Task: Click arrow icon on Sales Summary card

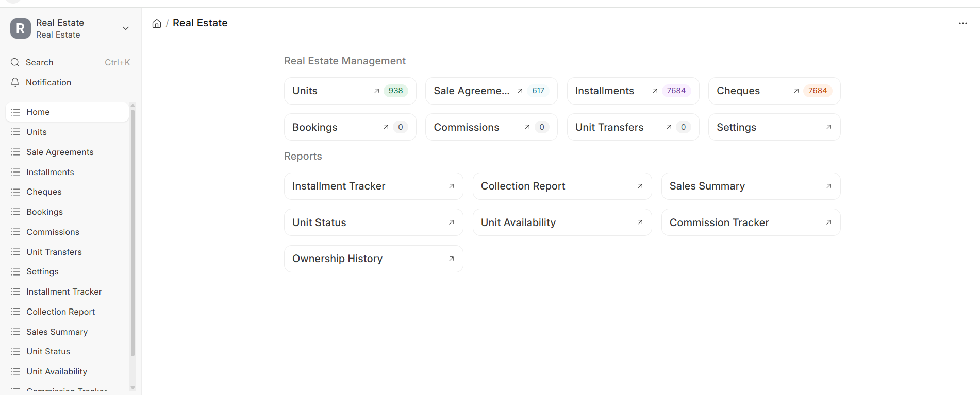Action: click(x=828, y=186)
